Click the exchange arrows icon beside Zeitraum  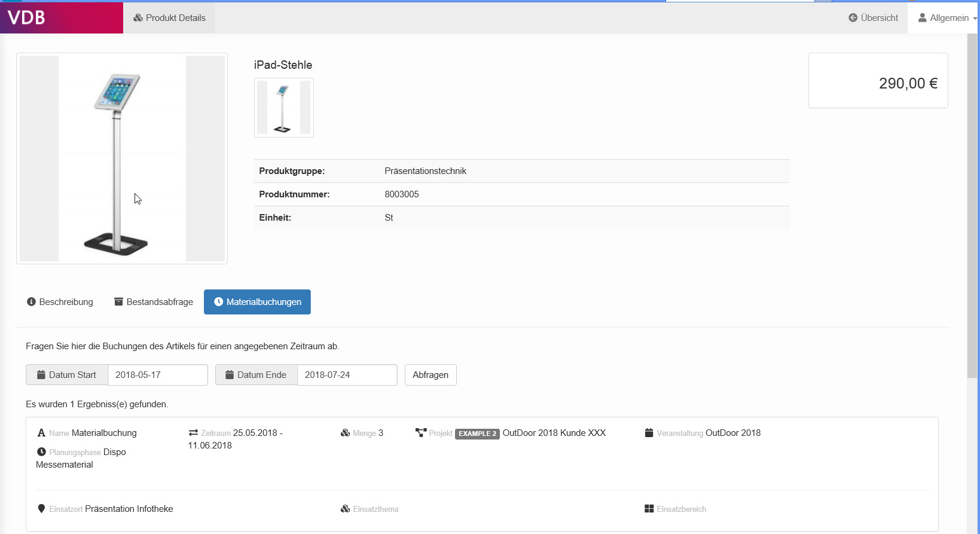click(193, 433)
